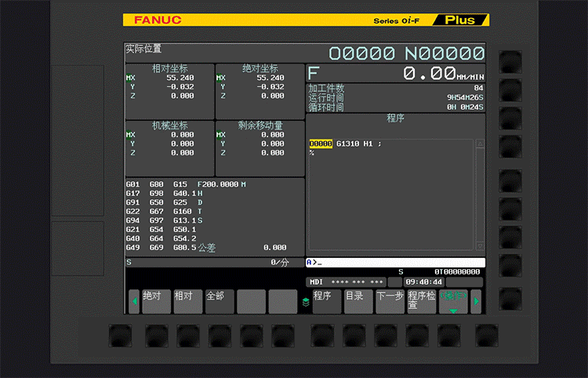
Task: Click the F200.0000 modal feed value
Action: pyautogui.click(x=218, y=184)
